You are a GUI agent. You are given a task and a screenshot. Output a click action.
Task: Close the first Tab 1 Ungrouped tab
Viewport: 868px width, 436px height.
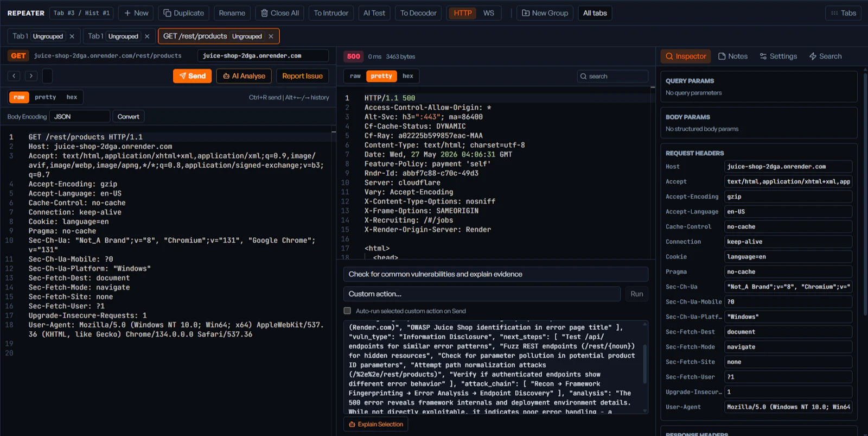click(x=72, y=36)
